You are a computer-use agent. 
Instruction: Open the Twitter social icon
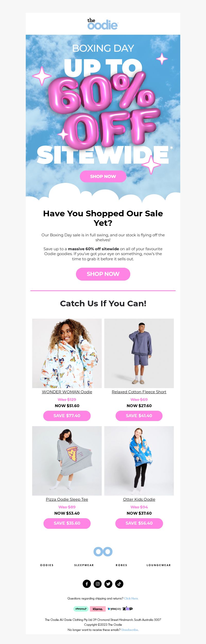point(108,584)
